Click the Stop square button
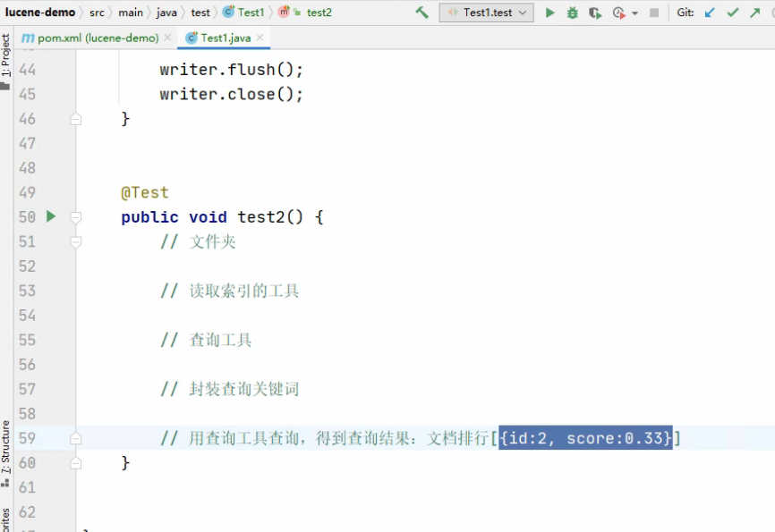Viewport: 775px width, 532px height. (x=654, y=13)
